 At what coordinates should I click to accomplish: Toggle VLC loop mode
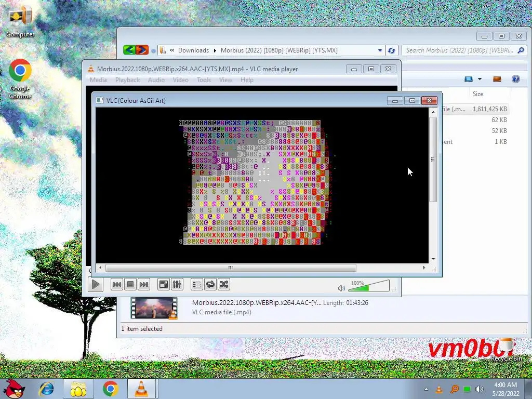pos(210,284)
